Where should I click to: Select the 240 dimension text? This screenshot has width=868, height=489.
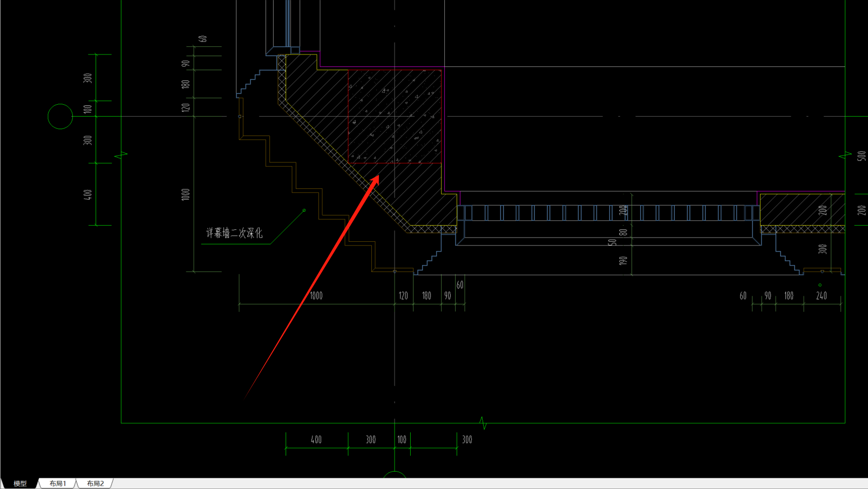click(x=821, y=296)
